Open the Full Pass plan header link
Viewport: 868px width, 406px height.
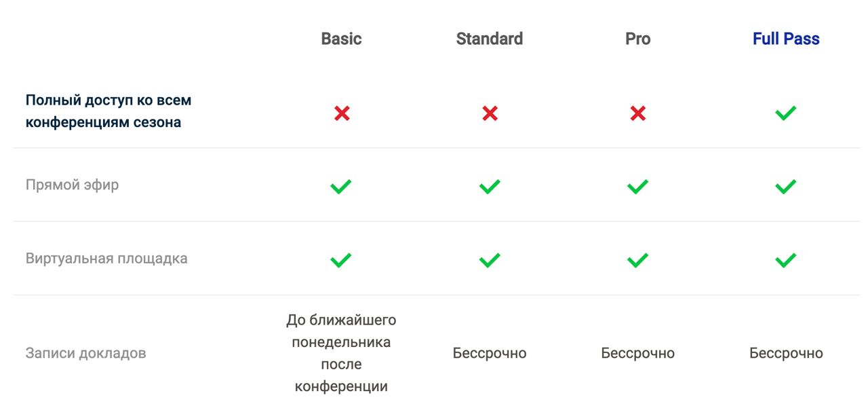(786, 39)
